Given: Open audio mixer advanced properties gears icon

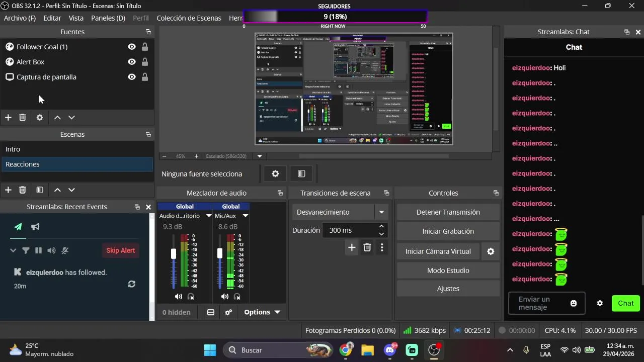Looking at the screenshot, I should 228,312.
